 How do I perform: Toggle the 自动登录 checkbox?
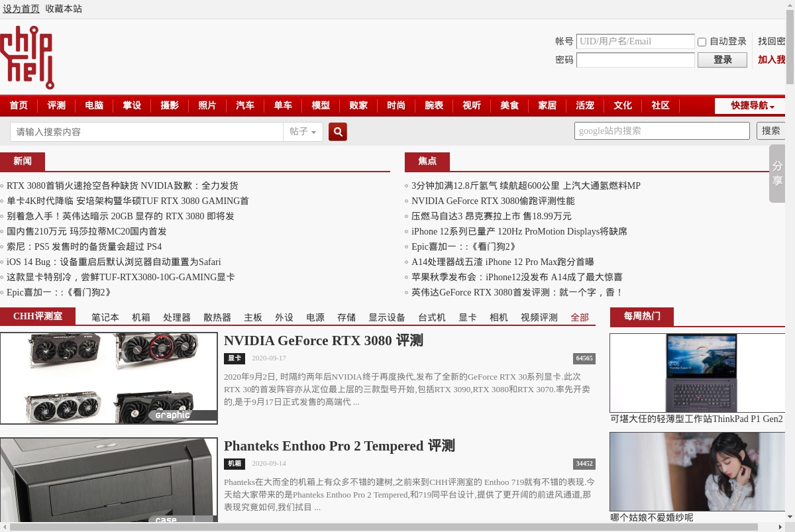coord(702,42)
